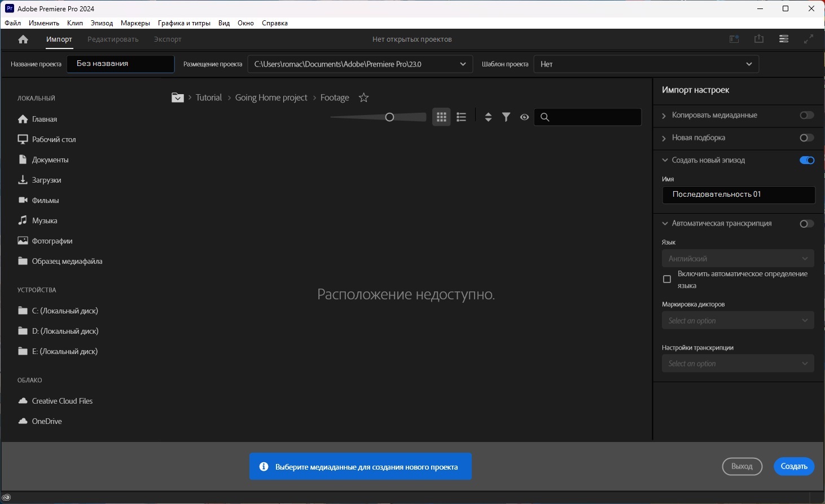Open the Графика и титры menu
825x504 pixels.
tap(184, 23)
